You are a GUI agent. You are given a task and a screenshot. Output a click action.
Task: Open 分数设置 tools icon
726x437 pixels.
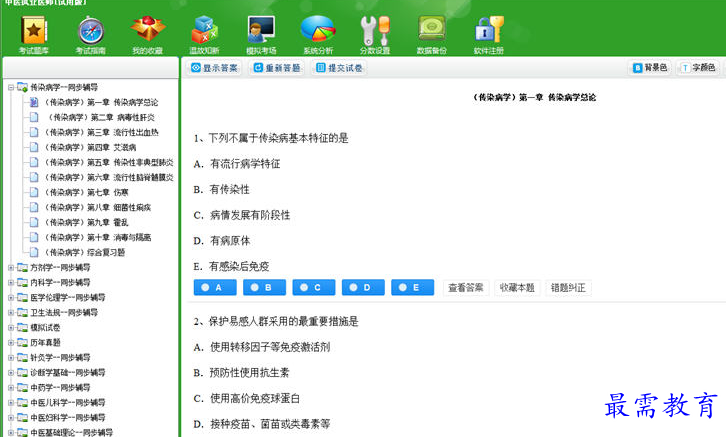coord(375,31)
